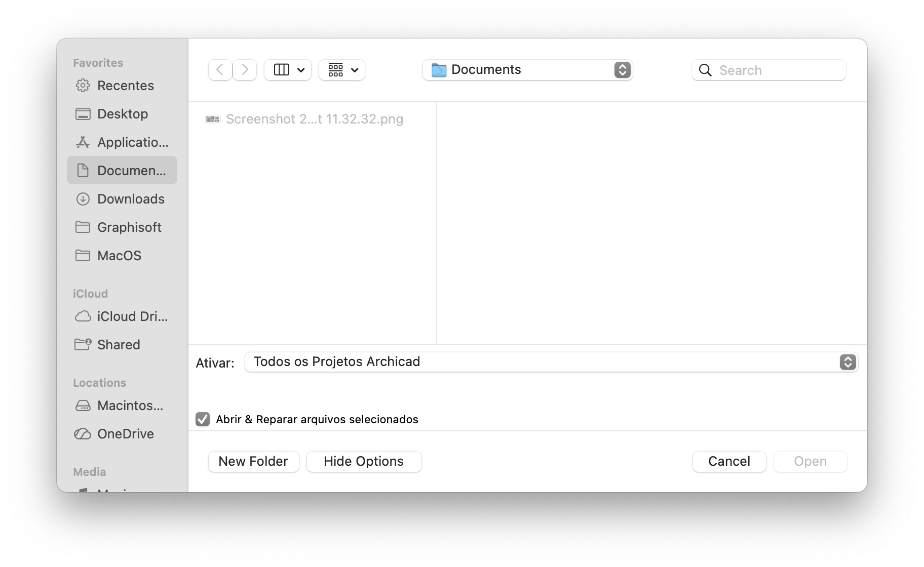The image size is (924, 567).
Task: Open the item grouping dropdown
Action: 342,70
